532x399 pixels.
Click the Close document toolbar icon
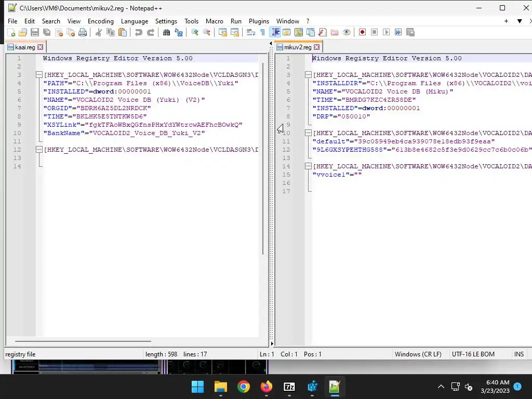[59, 32]
